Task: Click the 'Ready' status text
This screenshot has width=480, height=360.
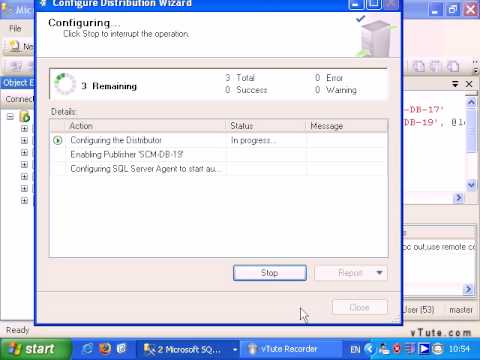Action: coord(17,330)
